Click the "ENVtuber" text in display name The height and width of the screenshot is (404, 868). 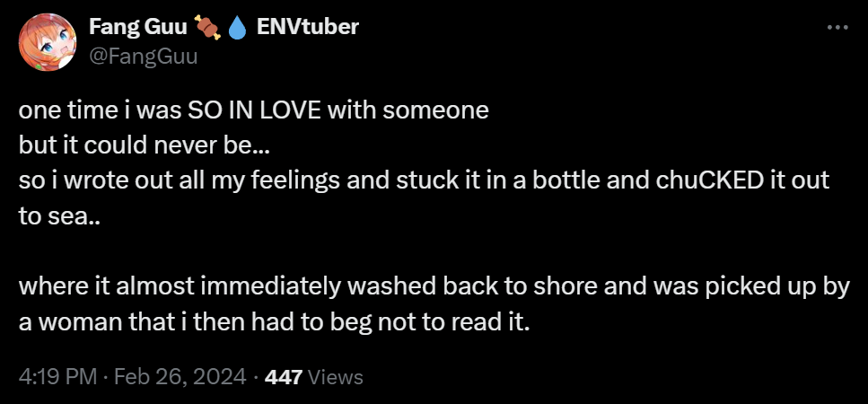308,27
